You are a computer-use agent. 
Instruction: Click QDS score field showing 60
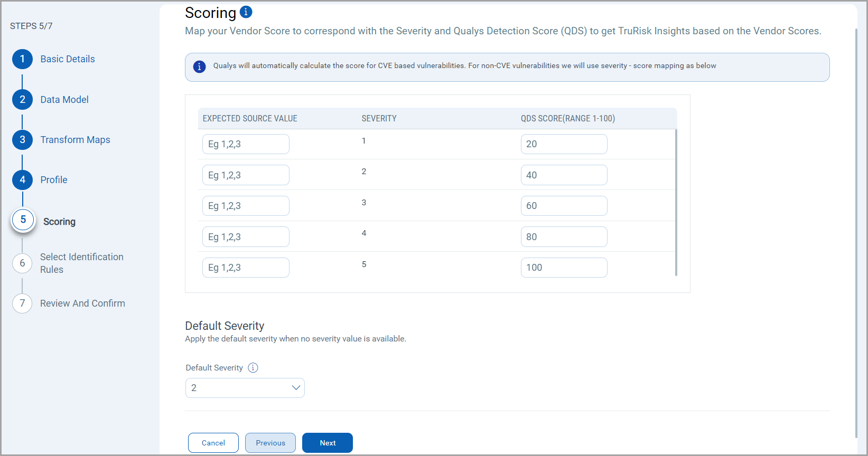pyautogui.click(x=564, y=206)
